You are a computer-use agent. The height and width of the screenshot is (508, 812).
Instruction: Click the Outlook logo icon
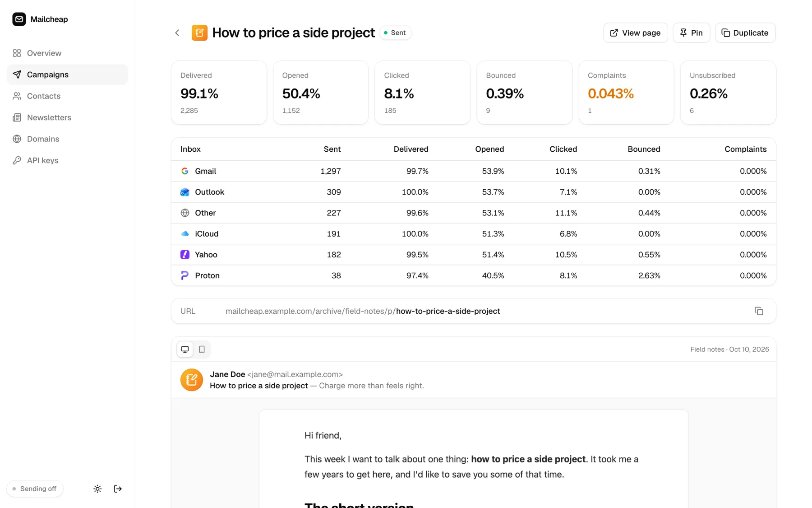pos(185,192)
